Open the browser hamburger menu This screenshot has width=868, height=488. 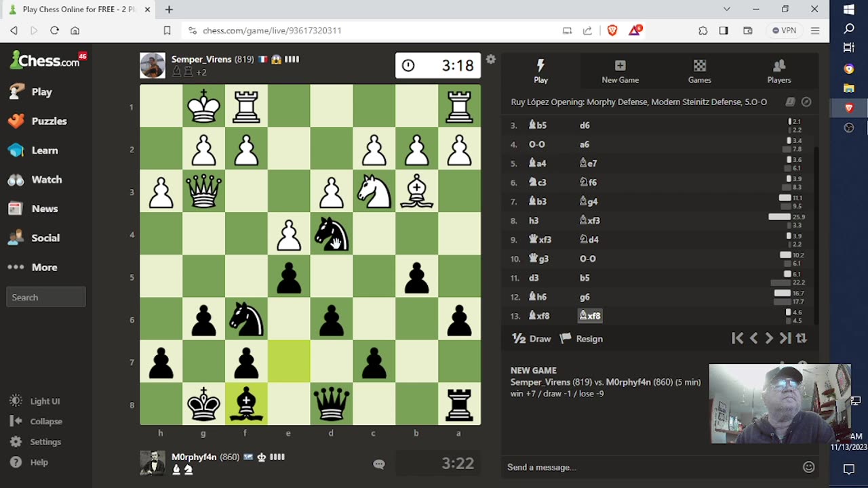coord(815,30)
